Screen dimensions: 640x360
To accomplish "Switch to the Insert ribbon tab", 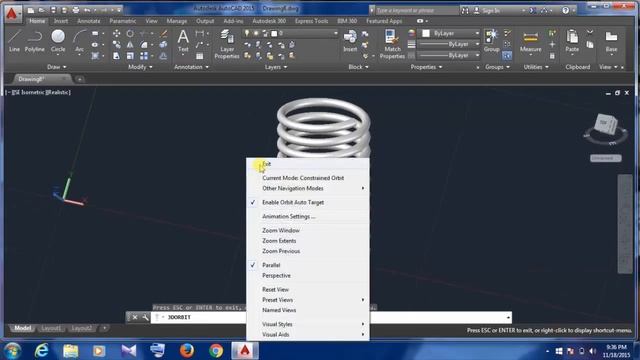I will pos(61,21).
